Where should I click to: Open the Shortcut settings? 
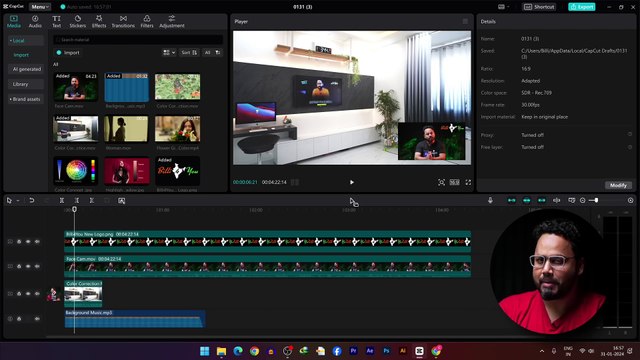click(x=539, y=7)
